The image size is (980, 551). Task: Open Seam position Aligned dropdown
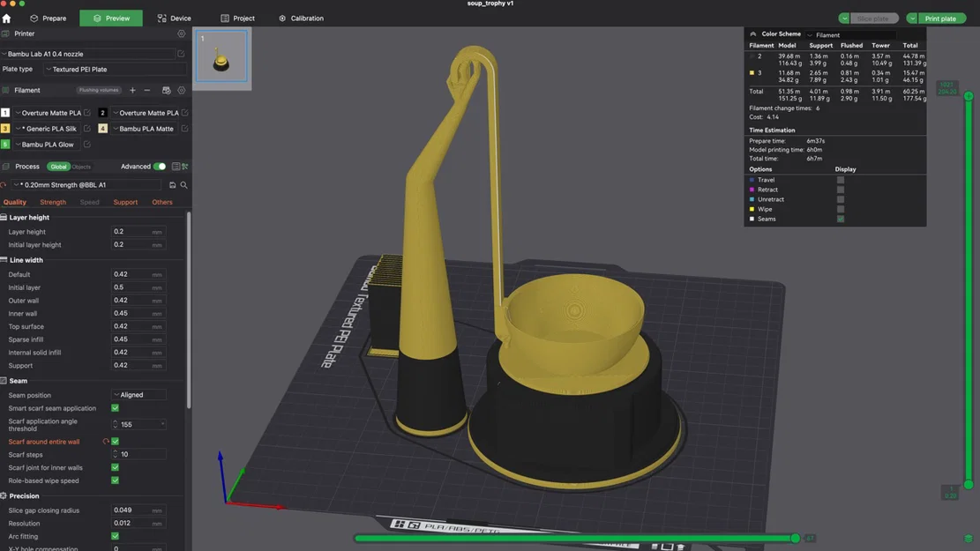click(x=138, y=395)
